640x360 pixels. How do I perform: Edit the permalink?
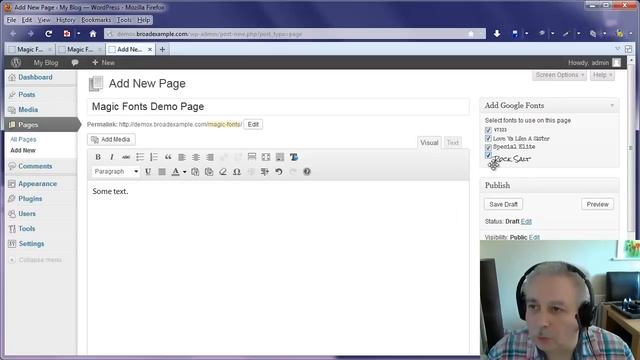tap(253, 124)
